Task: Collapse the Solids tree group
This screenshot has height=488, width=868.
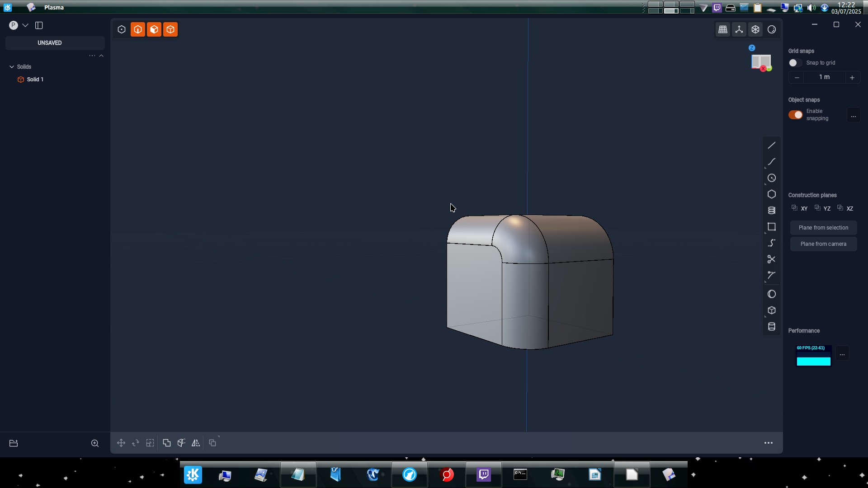Action: click(12, 66)
